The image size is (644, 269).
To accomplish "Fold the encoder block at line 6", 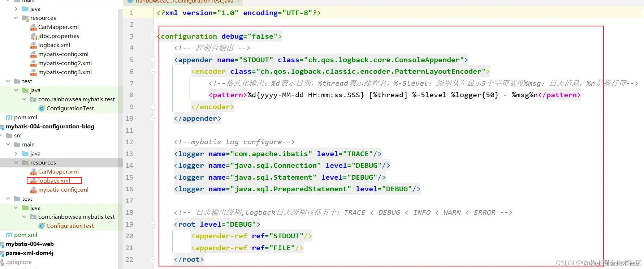I will pyautogui.click(x=153, y=72).
